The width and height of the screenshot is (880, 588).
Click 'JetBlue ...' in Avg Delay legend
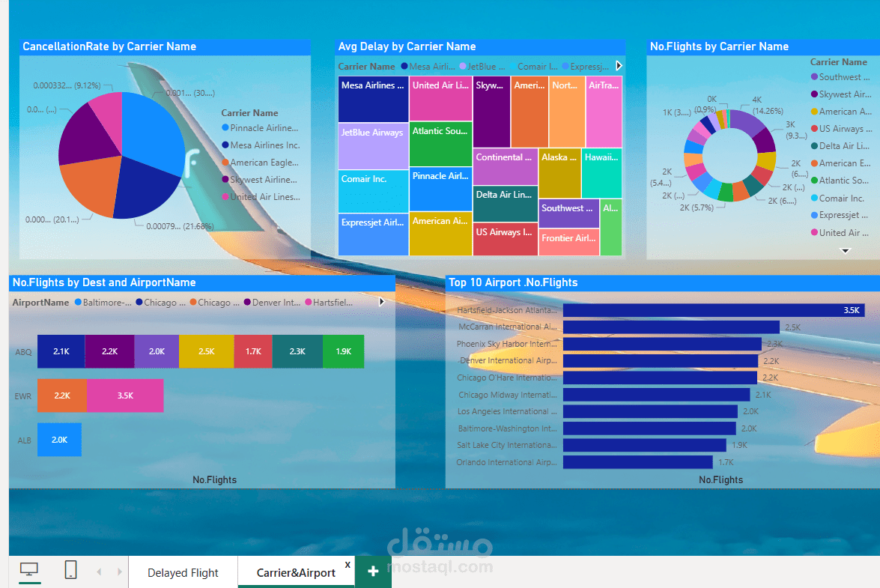click(486, 67)
